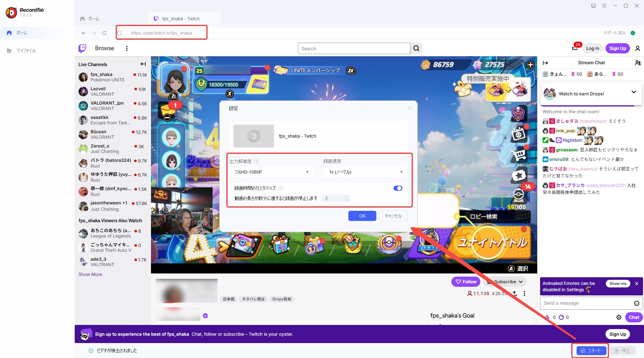Screen dimensions: 644x358
Task: Click the share stream upload icon
Action: click(515, 293)
